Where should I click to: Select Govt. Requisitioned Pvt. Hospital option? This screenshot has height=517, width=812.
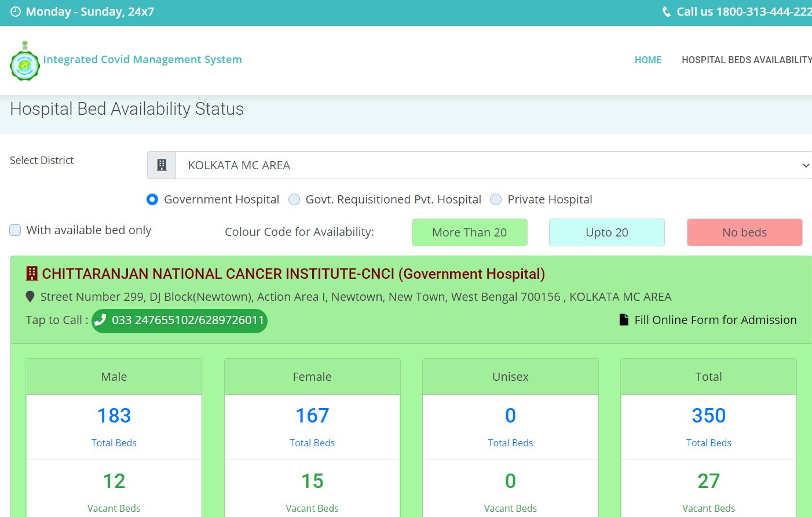pyautogui.click(x=294, y=199)
